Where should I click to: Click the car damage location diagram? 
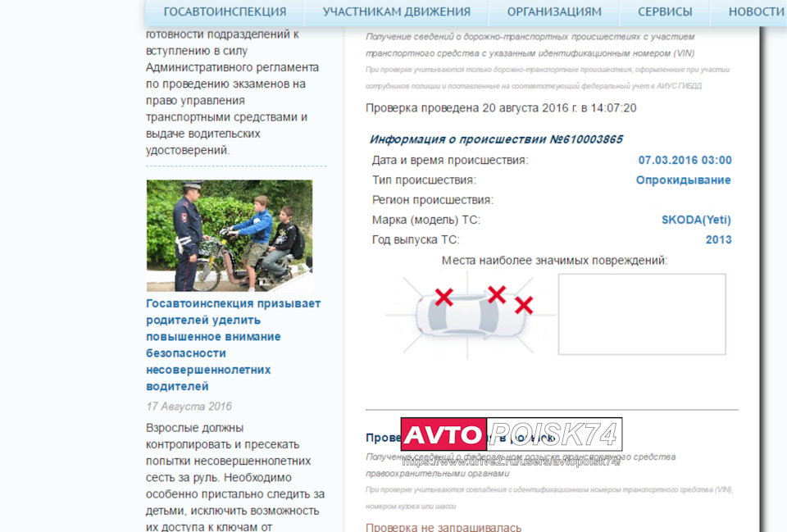469,315
